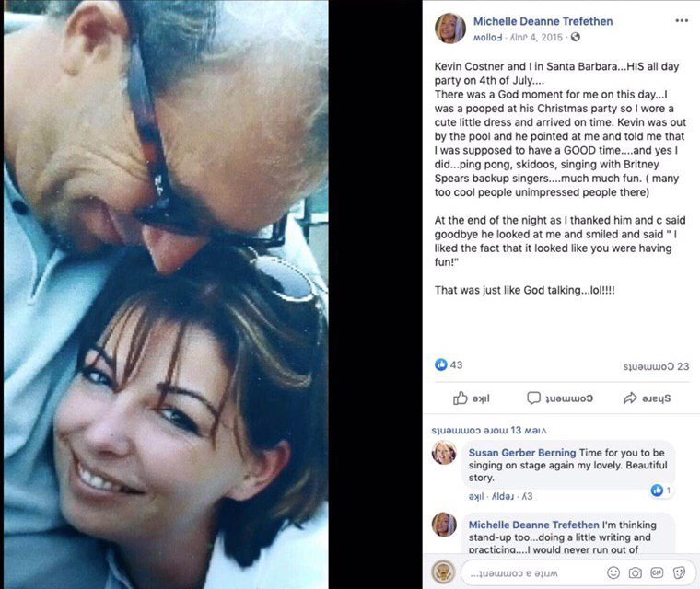Image resolution: width=700 pixels, height=589 pixels.
Task: Expand View 13 more comments
Action: point(489,430)
